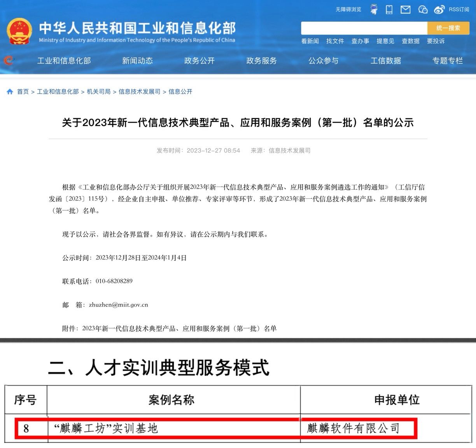Go to 信息技术发展司 in breadcrumb
Screen dimensions: 476x448
pyautogui.click(x=139, y=92)
